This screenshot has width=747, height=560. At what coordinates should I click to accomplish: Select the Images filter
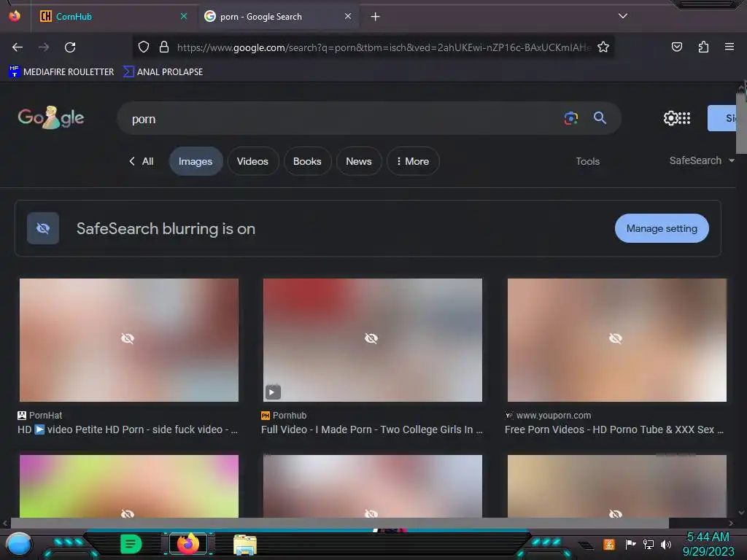coord(196,161)
